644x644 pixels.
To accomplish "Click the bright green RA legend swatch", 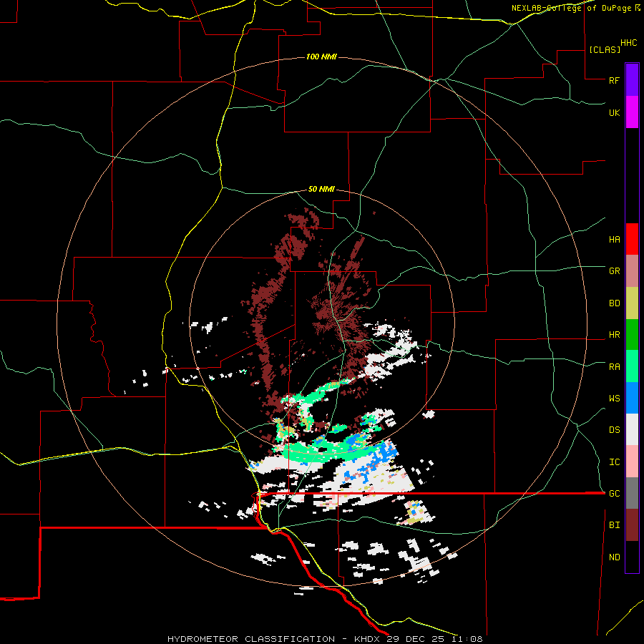I will click(632, 366).
